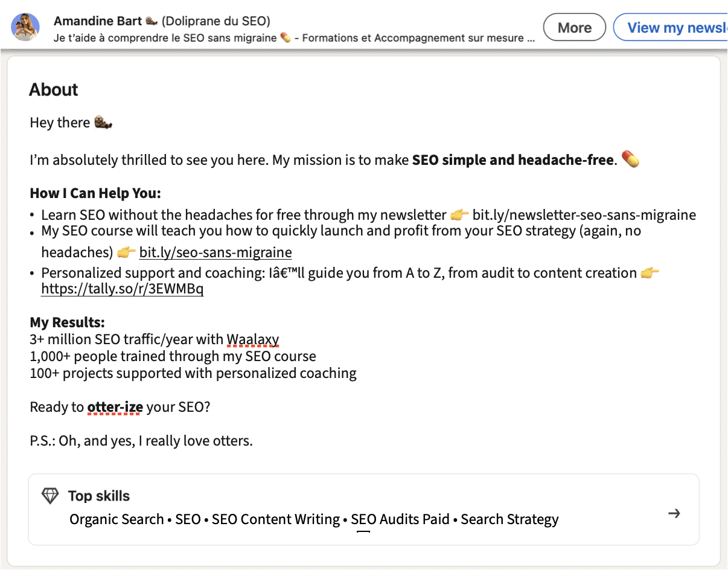Click the arrow next to Top skills
The image size is (728, 570).
click(674, 513)
